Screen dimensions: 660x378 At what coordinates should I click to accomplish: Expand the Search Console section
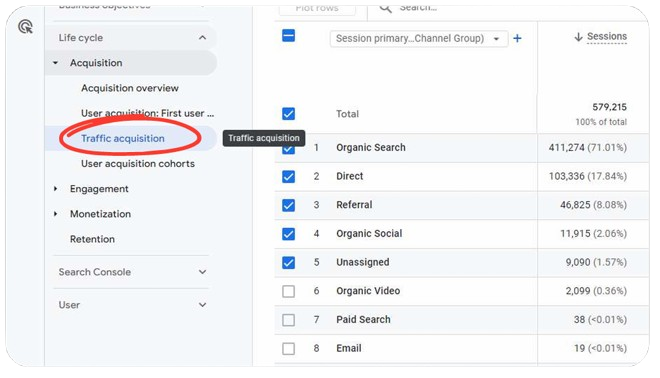131,272
